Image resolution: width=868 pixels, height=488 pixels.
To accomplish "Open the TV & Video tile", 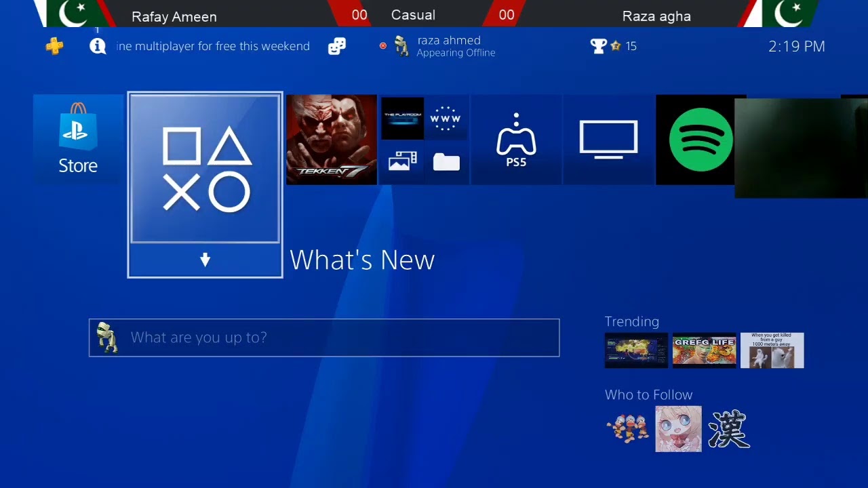I will 608,139.
